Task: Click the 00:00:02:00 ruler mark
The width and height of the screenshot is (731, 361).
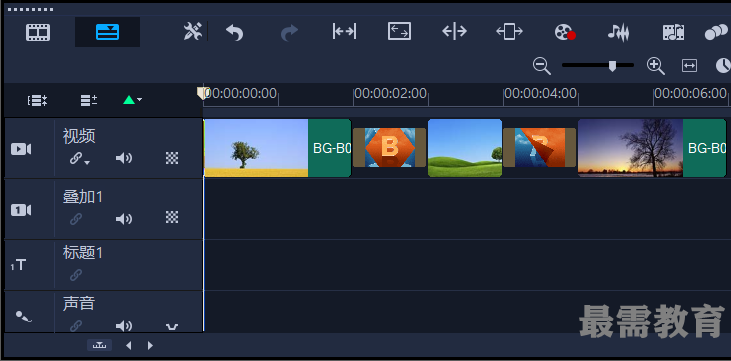Action: tap(390, 93)
